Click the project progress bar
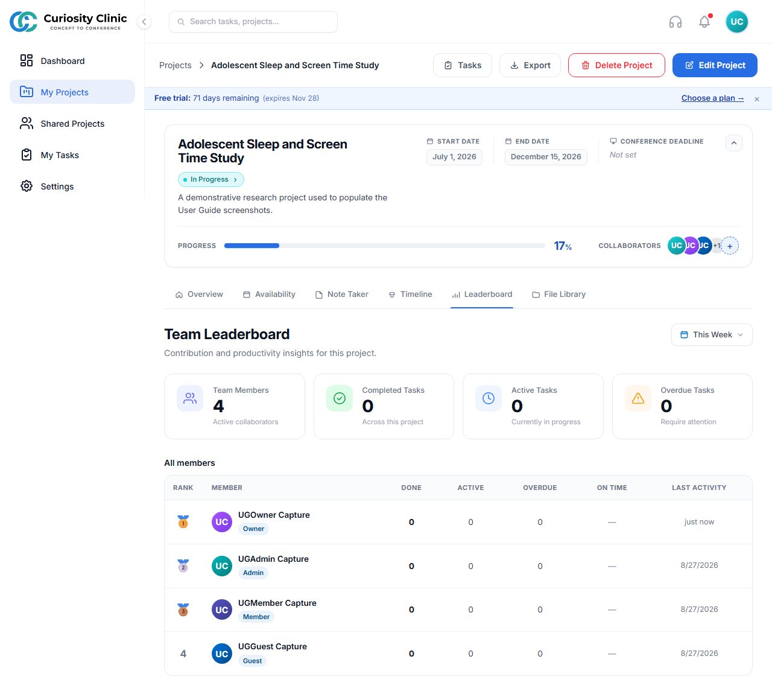This screenshot has height=700, width=772. (385, 246)
